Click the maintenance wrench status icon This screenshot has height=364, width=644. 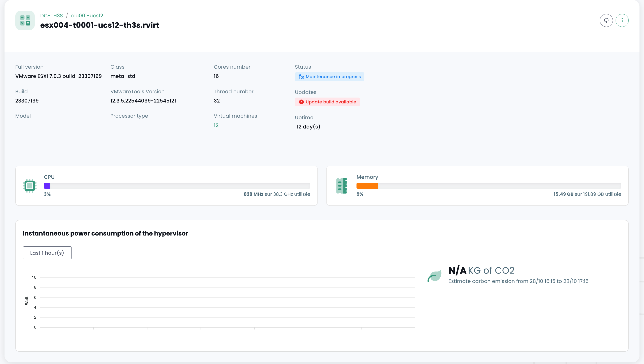[x=301, y=77]
